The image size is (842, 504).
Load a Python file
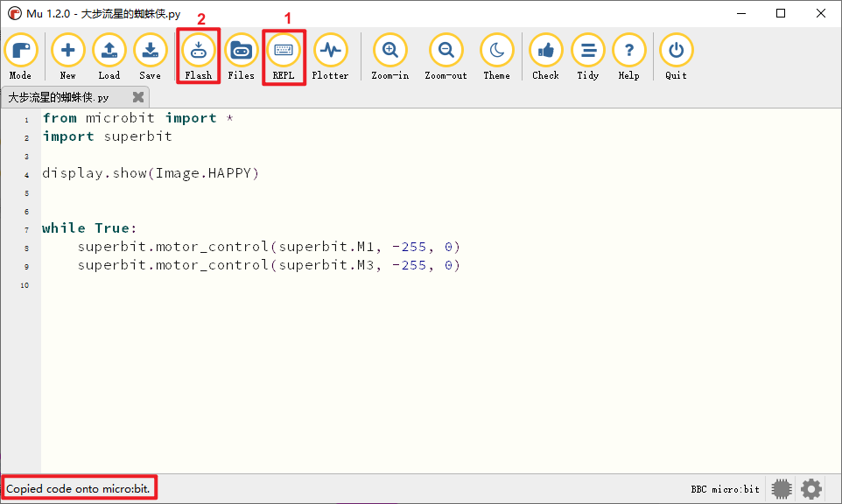pyautogui.click(x=109, y=57)
